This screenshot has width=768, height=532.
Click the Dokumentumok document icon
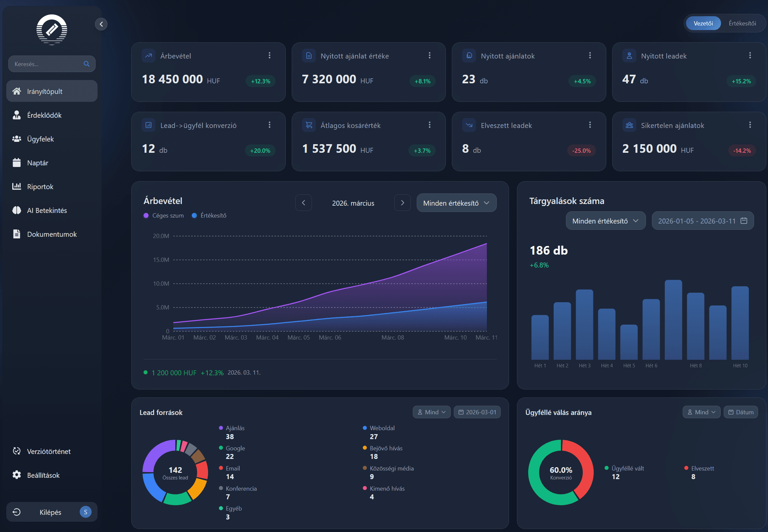[x=17, y=234]
